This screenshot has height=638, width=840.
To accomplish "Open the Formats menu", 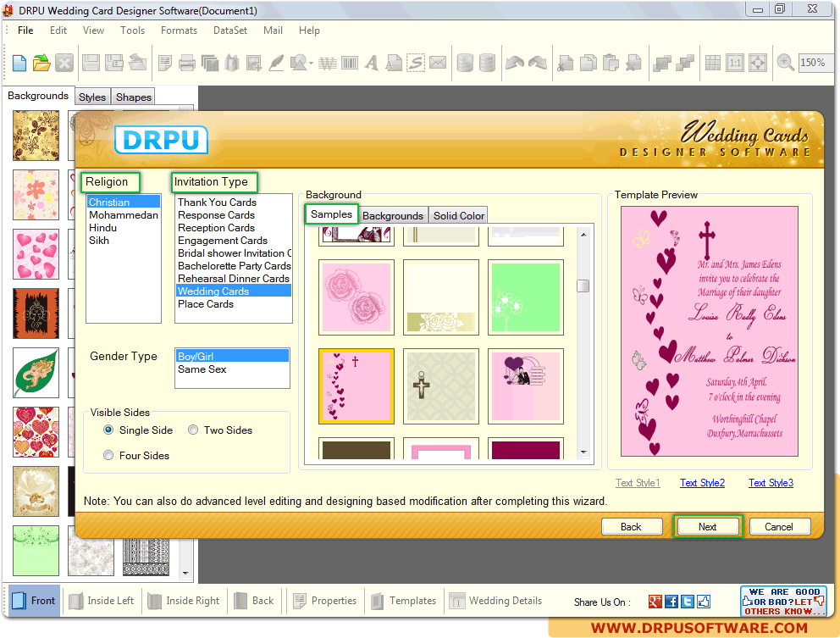I will (179, 31).
